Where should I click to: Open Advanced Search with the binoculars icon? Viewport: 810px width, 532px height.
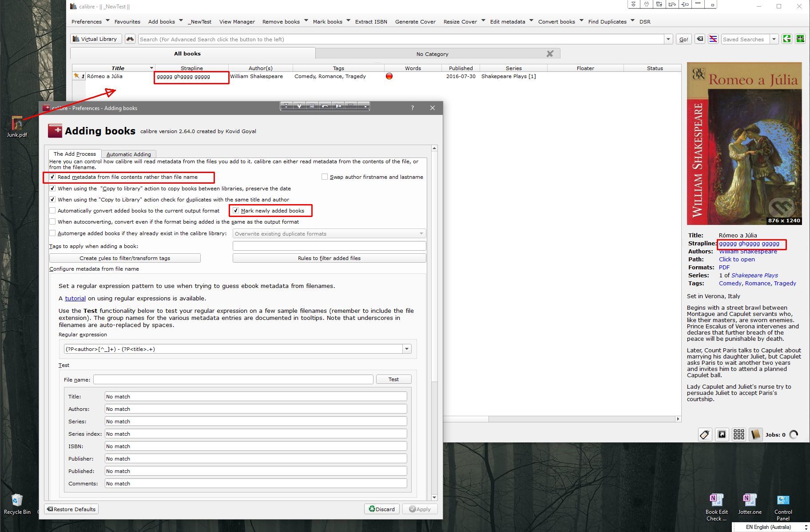[x=130, y=39]
